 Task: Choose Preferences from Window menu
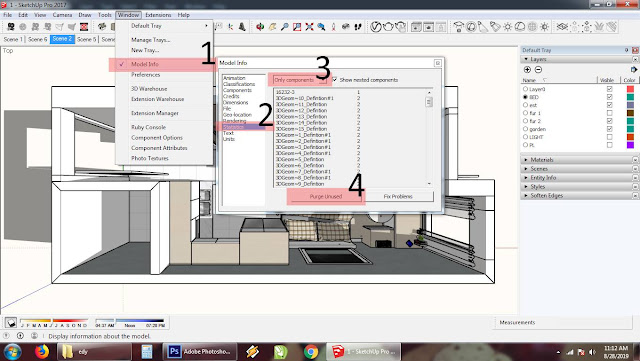click(164, 75)
